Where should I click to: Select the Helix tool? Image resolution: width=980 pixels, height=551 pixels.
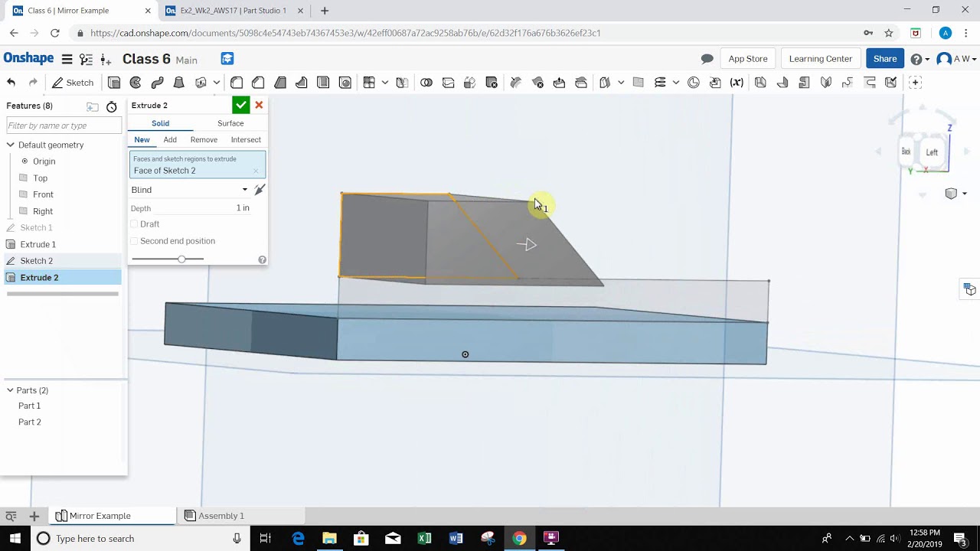(660, 83)
